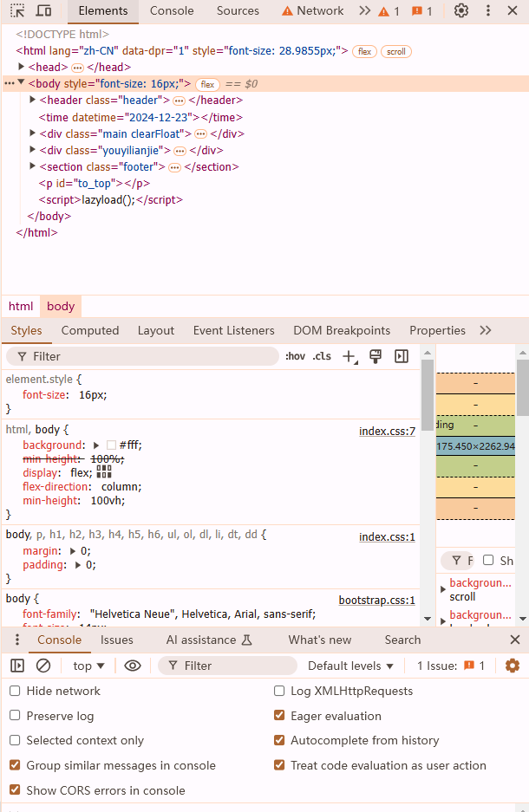Expand the div youyilianjie element
529x812 pixels.
32,150
